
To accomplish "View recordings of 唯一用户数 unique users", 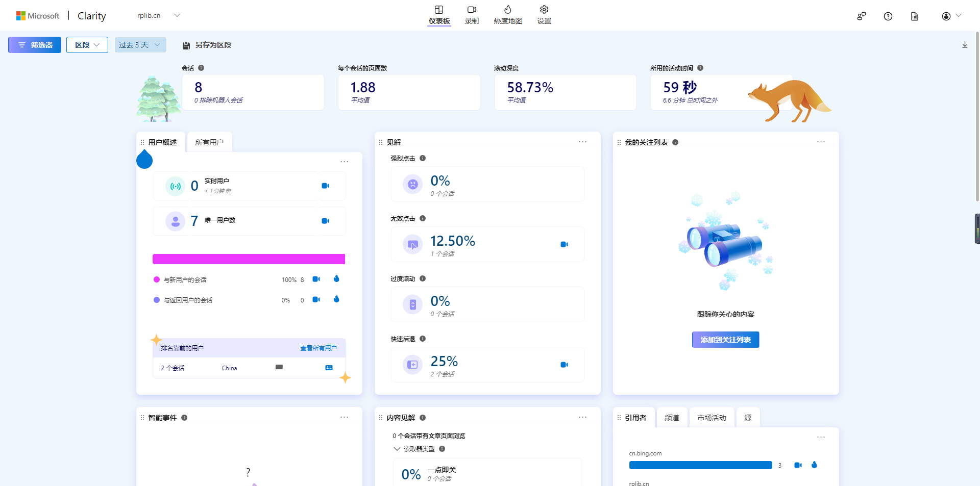I will (x=325, y=221).
